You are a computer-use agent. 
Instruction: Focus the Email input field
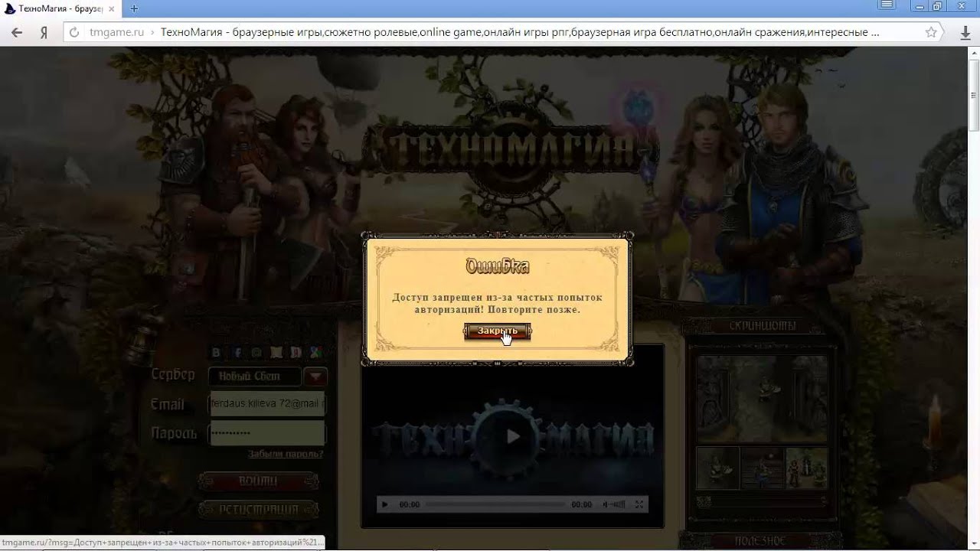click(x=267, y=403)
